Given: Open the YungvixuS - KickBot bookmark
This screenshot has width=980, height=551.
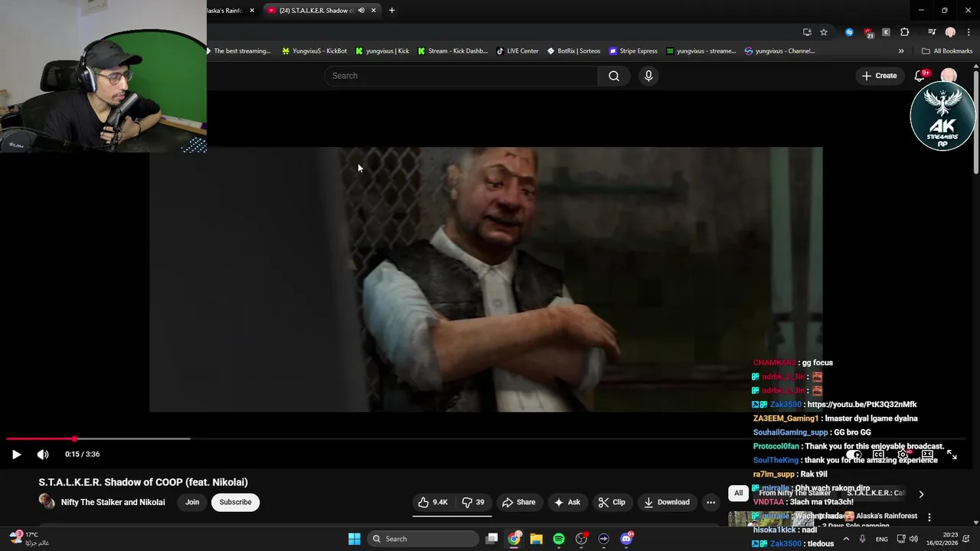Looking at the screenshot, I should point(315,51).
